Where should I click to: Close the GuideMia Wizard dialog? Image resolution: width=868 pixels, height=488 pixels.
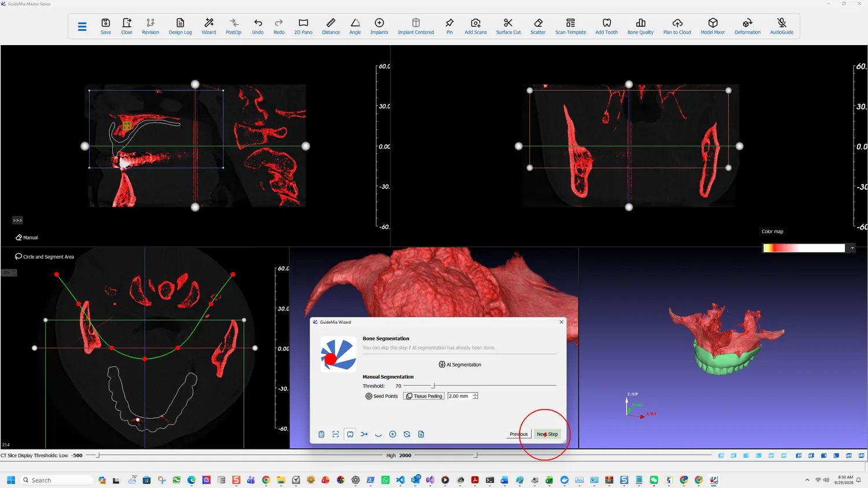pyautogui.click(x=561, y=322)
